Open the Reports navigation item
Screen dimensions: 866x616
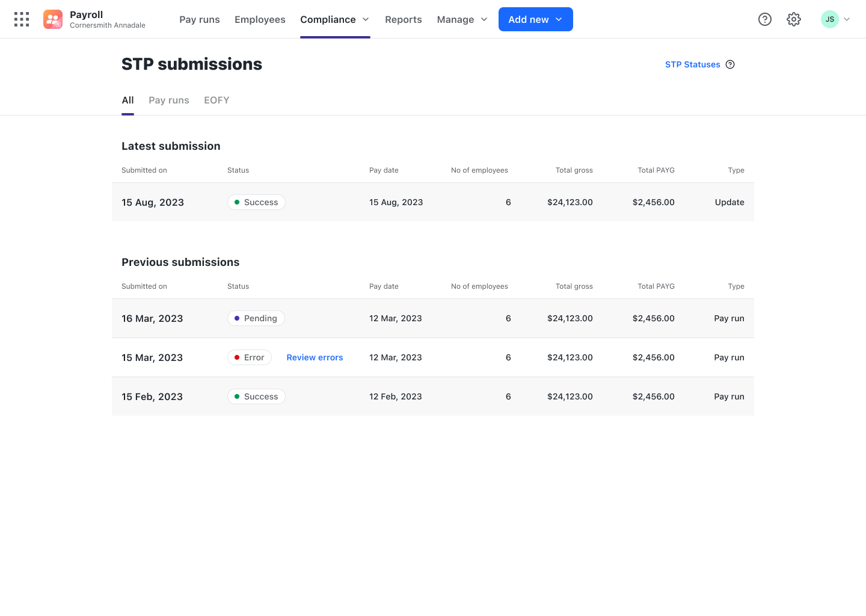tap(404, 19)
